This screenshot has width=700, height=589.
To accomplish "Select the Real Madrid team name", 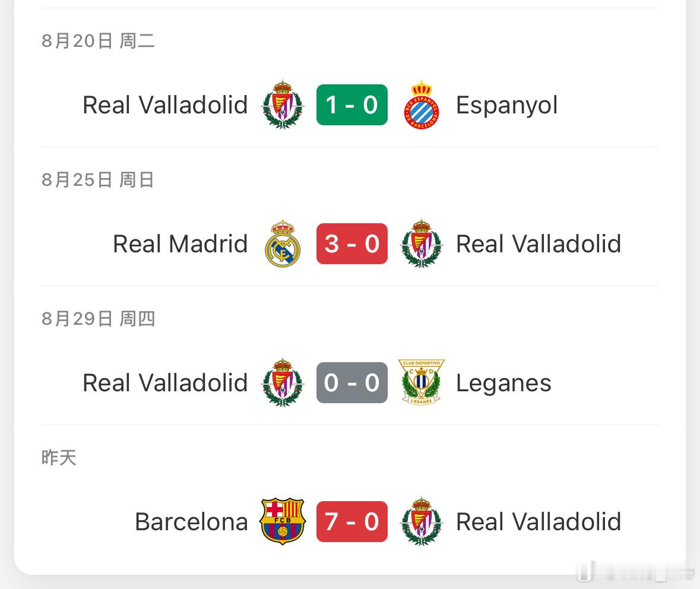I will click(180, 244).
